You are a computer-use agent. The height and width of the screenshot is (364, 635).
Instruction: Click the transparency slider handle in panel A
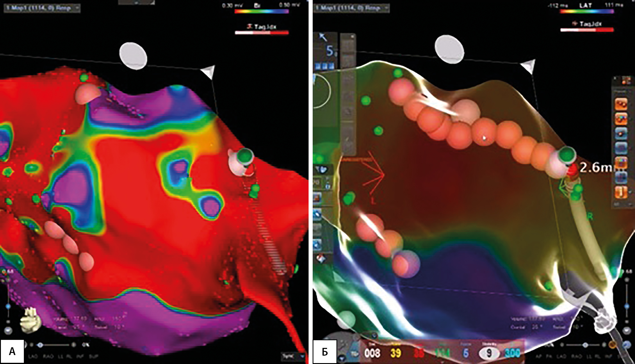[40, 345]
